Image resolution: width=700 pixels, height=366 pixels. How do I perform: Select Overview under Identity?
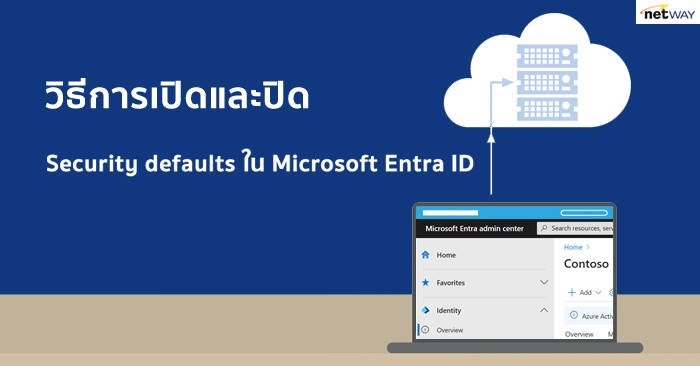(450, 330)
